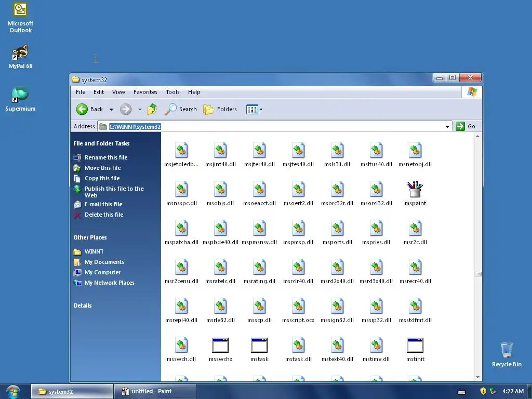Screen dimensions: 532x399
Task: Open the Tools menu
Action: pyautogui.click(x=172, y=92)
